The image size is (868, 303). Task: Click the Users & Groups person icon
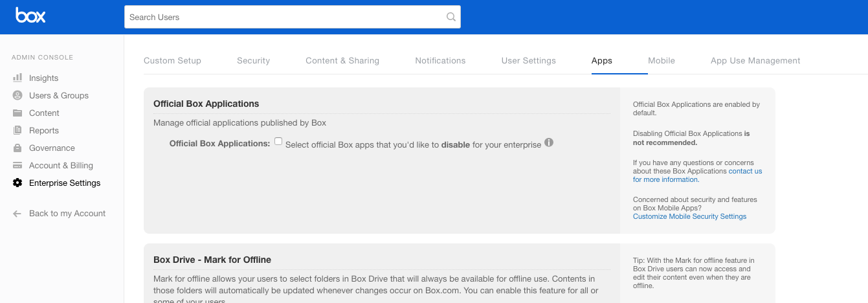tap(17, 95)
